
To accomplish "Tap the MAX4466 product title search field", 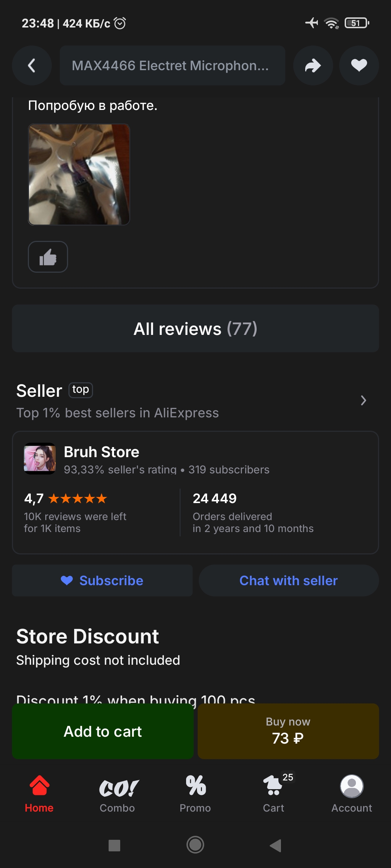I will click(172, 65).
